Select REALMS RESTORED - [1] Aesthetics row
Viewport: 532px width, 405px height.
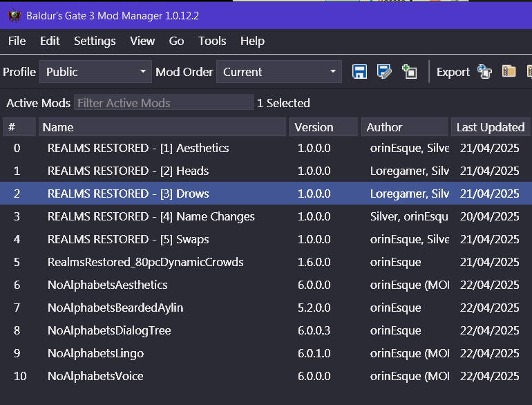pyautogui.click(x=266, y=148)
